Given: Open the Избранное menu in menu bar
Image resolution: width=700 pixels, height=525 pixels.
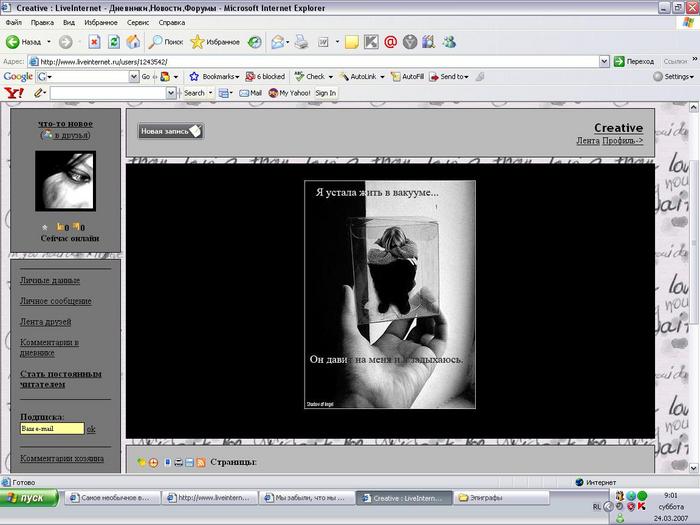Looking at the screenshot, I should click(100, 21).
